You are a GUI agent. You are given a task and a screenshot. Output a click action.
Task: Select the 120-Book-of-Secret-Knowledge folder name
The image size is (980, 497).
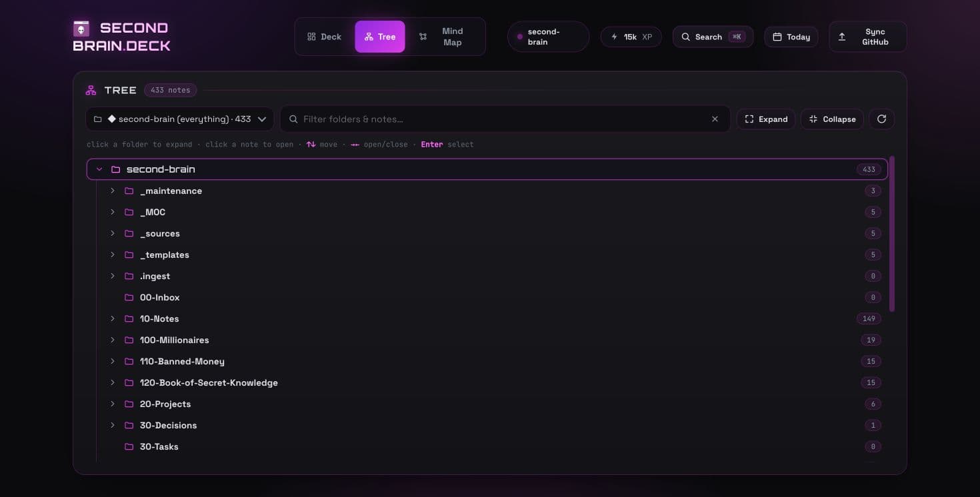(x=209, y=382)
